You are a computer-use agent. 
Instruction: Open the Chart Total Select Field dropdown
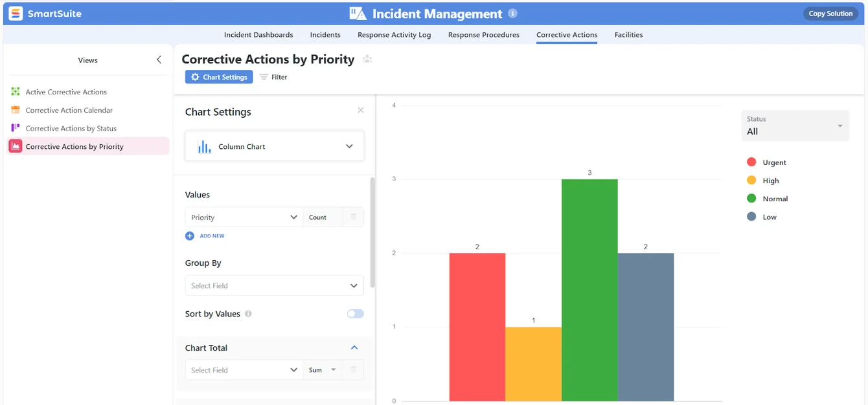coord(244,370)
